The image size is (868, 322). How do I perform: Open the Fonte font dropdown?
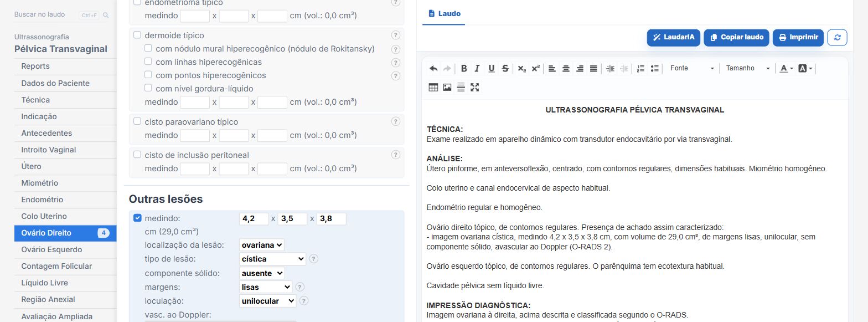pos(692,68)
